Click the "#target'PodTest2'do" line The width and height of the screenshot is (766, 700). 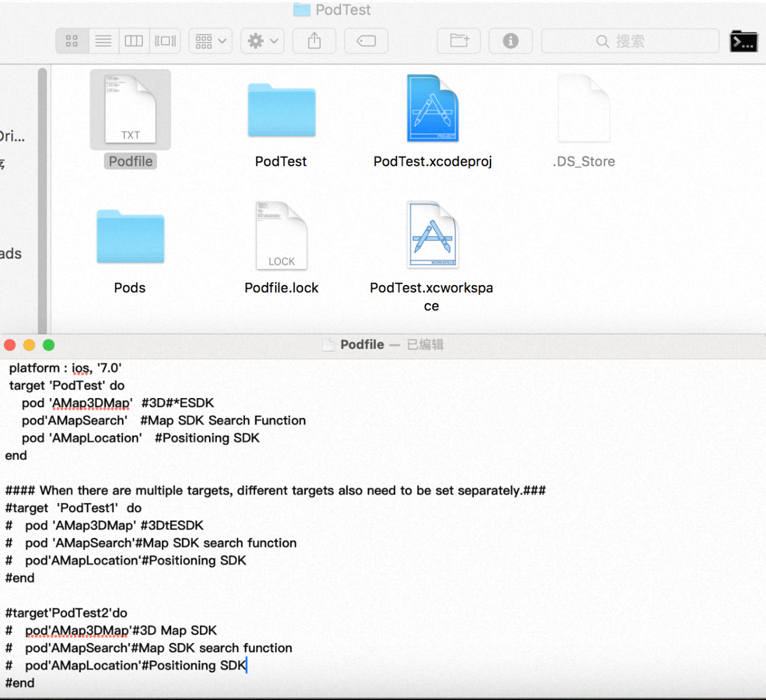[66, 613]
